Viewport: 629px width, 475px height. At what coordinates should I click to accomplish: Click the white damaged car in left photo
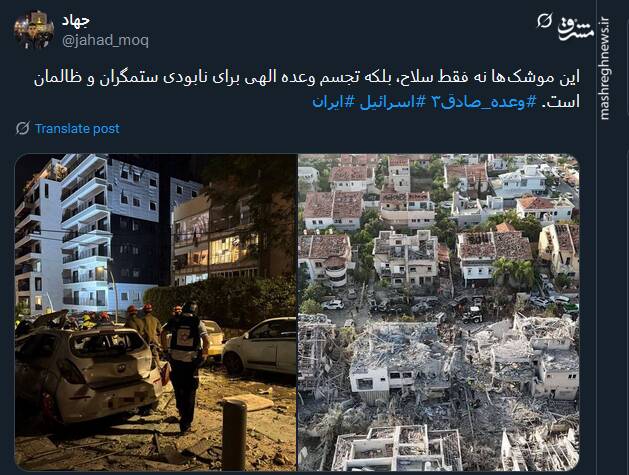point(88,373)
